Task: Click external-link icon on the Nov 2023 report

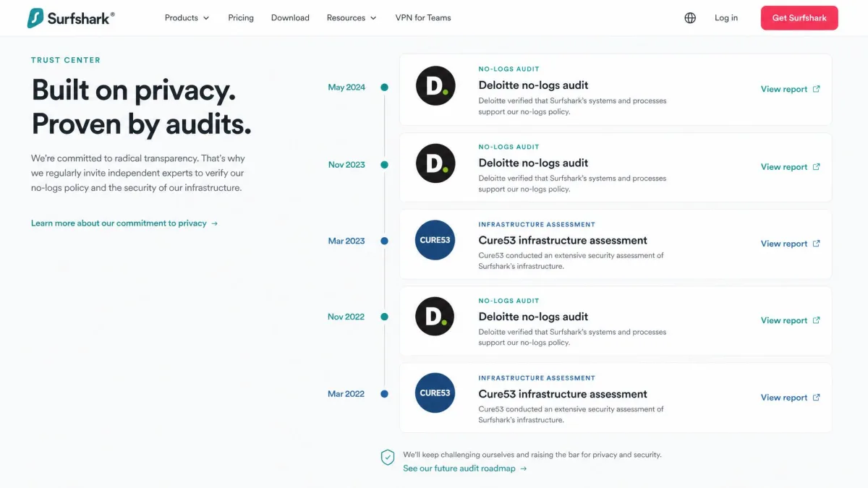Action: point(817,166)
